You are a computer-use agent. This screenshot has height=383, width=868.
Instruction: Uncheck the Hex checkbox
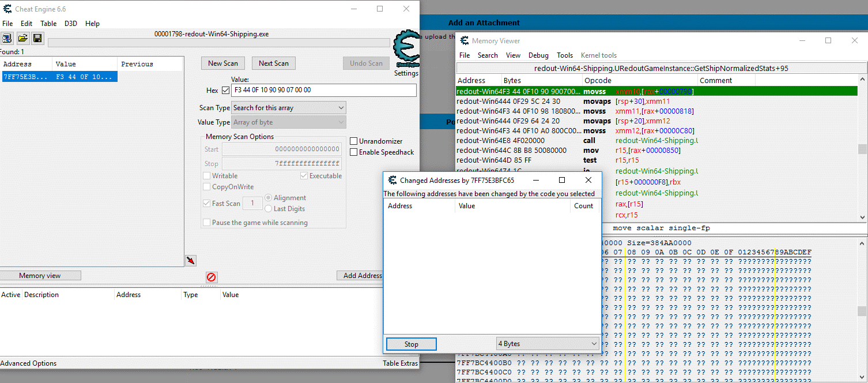coord(225,91)
